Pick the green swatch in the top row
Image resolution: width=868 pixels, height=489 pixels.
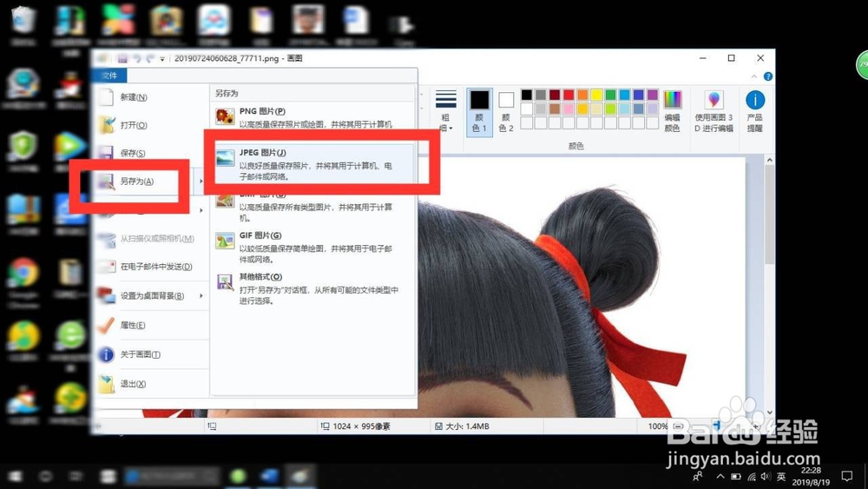tap(610, 95)
